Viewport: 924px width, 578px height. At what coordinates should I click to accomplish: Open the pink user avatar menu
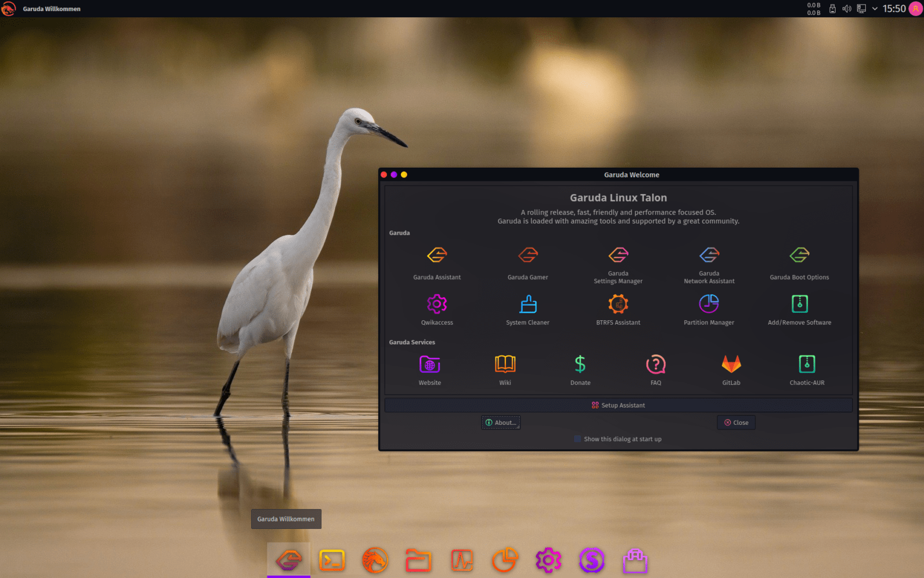pos(916,9)
